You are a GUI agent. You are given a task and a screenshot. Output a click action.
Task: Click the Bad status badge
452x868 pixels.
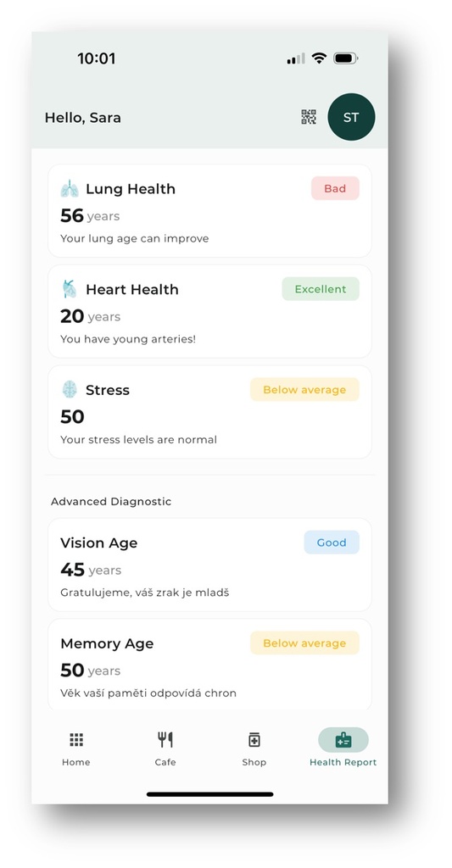[335, 188]
